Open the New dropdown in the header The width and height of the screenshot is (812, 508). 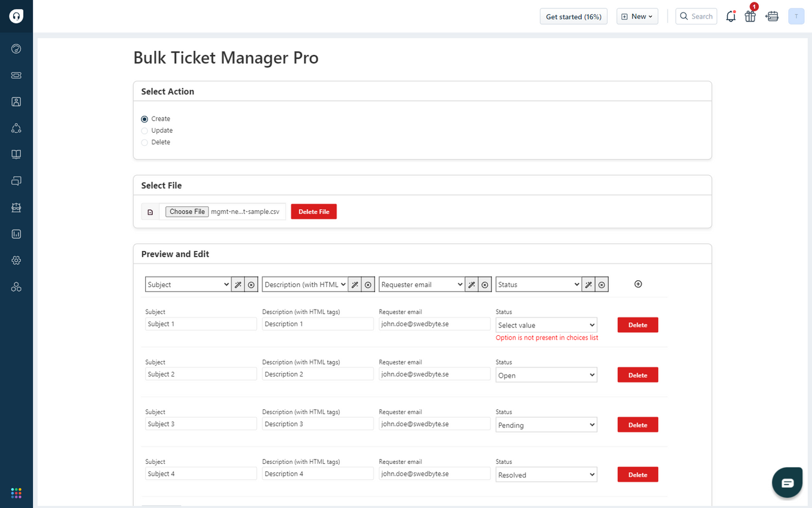(x=637, y=16)
